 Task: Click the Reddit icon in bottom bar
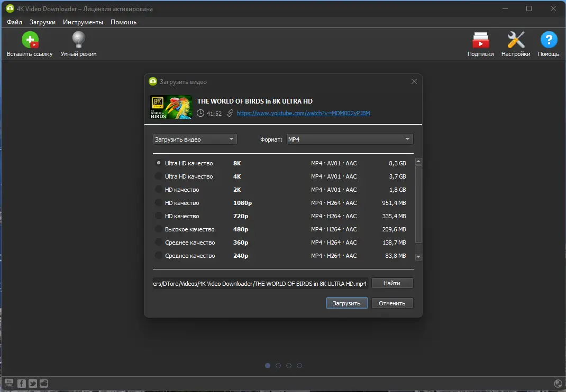(x=44, y=384)
